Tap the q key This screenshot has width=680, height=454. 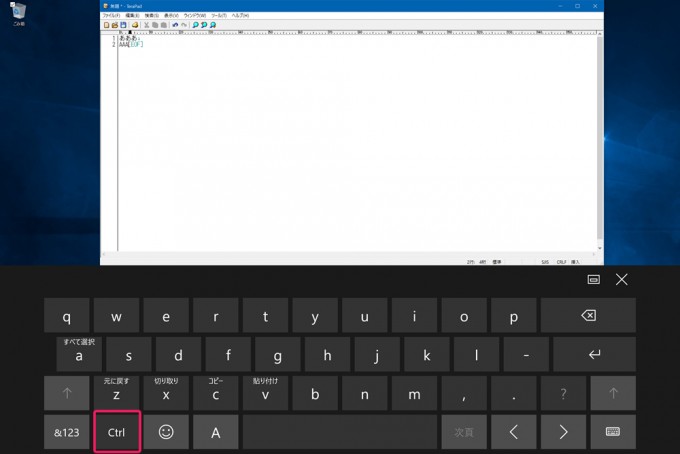point(67,315)
